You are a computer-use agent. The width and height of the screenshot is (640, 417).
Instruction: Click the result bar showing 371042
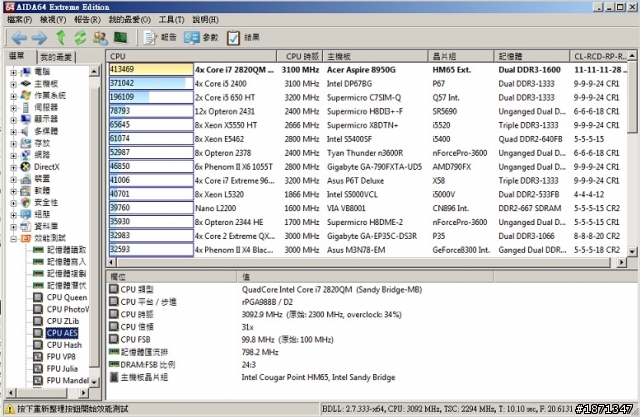pyautogui.click(x=151, y=83)
